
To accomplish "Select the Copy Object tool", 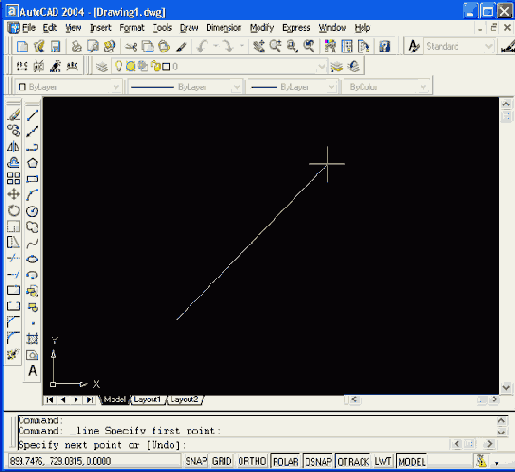I will [x=14, y=131].
